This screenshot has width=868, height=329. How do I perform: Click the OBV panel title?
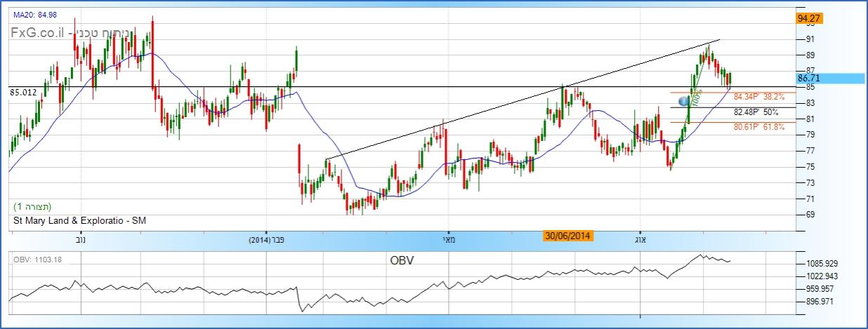coord(401,260)
